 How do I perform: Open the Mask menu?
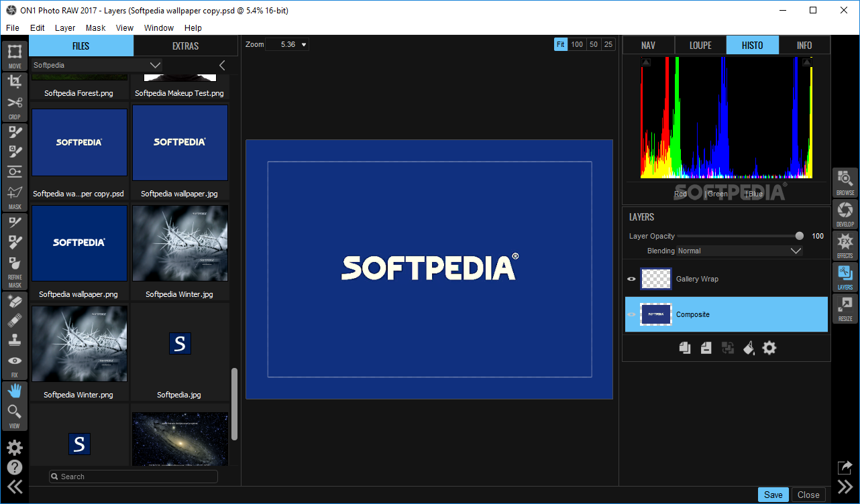coord(96,28)
